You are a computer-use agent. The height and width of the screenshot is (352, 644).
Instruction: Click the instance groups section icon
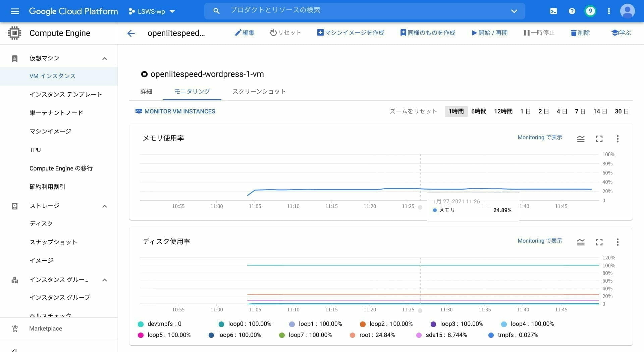15,280
